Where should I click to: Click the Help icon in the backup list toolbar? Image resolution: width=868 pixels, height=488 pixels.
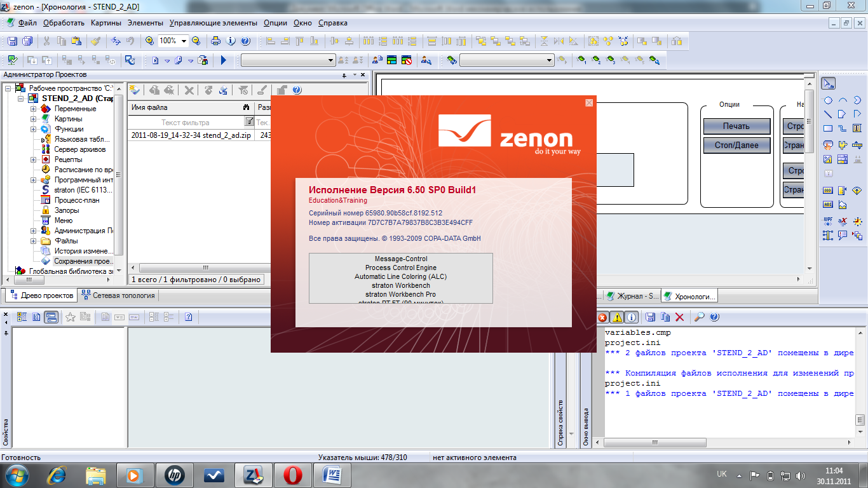297,90
